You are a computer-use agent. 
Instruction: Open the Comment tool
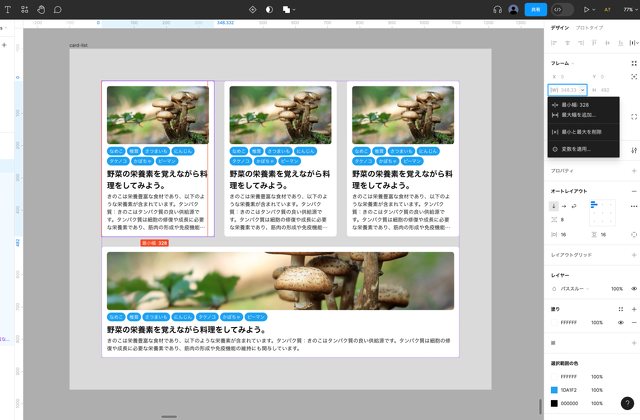(58, 9)
